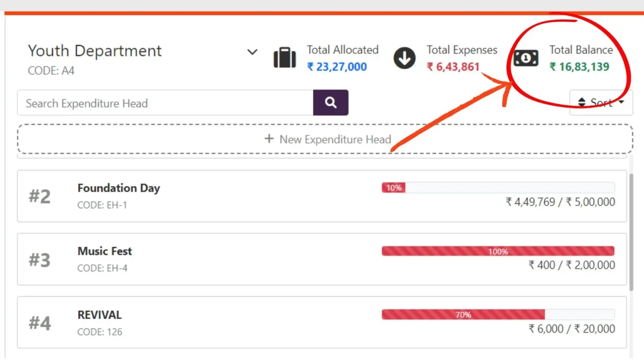This screenshot has height=362, width=644.
Task: Open the Sort dropdown menu
Action: 601,102
